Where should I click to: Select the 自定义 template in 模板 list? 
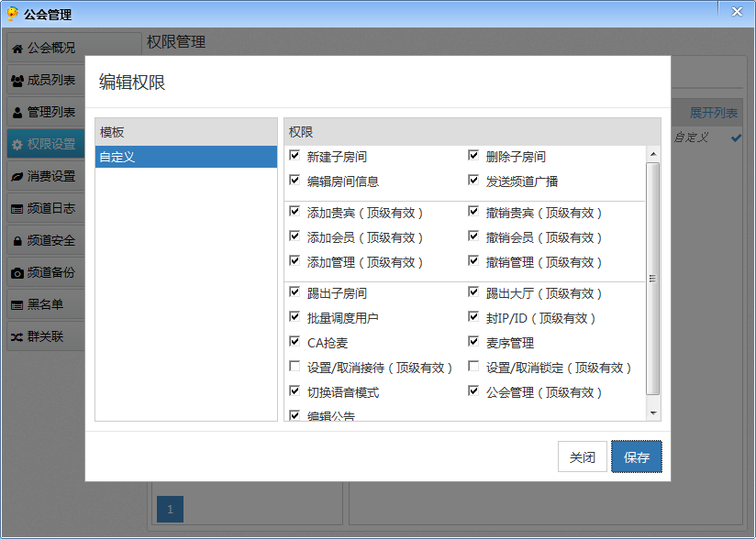[186, 157]
